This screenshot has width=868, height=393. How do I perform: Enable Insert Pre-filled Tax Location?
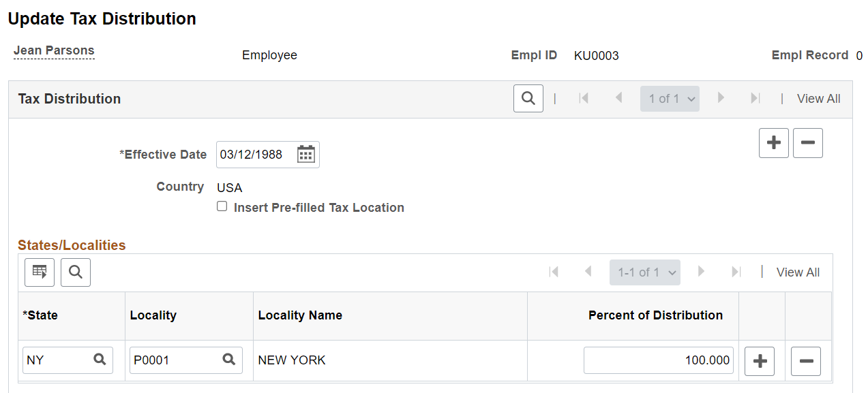point(222,206)
